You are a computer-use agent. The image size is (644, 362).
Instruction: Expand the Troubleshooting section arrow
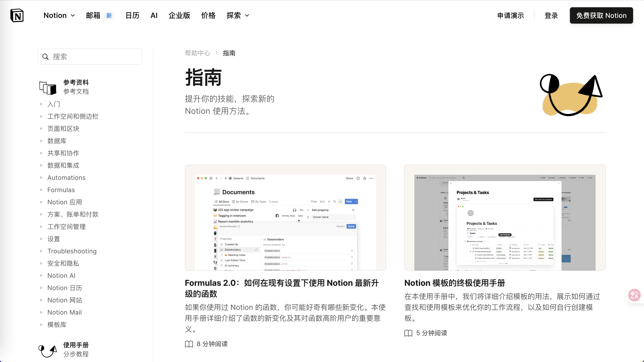pyautogui.click(x=41, y=251)
